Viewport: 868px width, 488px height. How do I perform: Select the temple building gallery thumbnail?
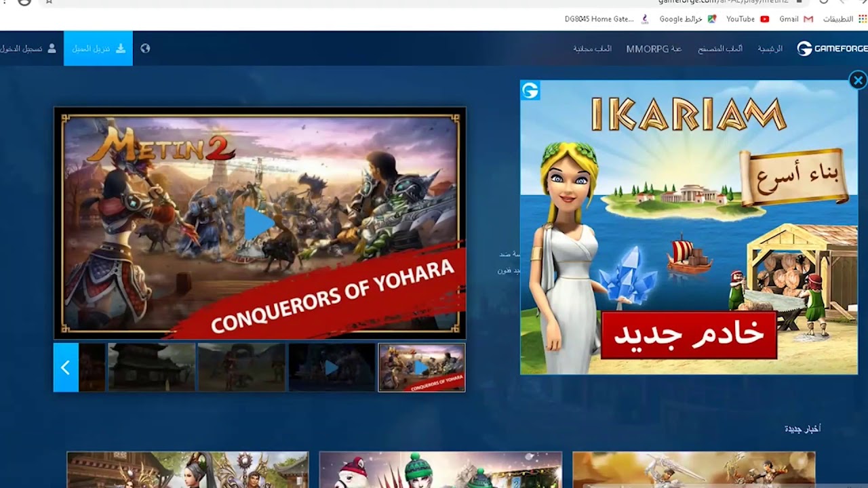151,367
